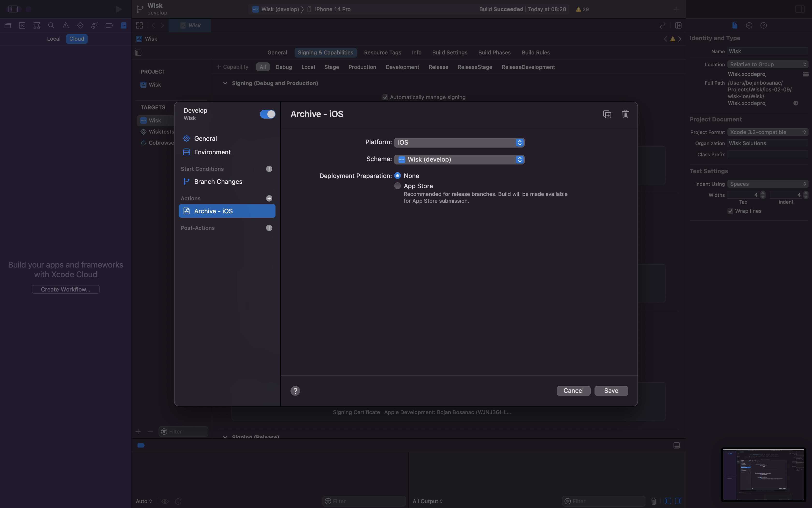Select None for Deployment Preparation
Viewport: 812px width, 508px height.
[398, 176]
